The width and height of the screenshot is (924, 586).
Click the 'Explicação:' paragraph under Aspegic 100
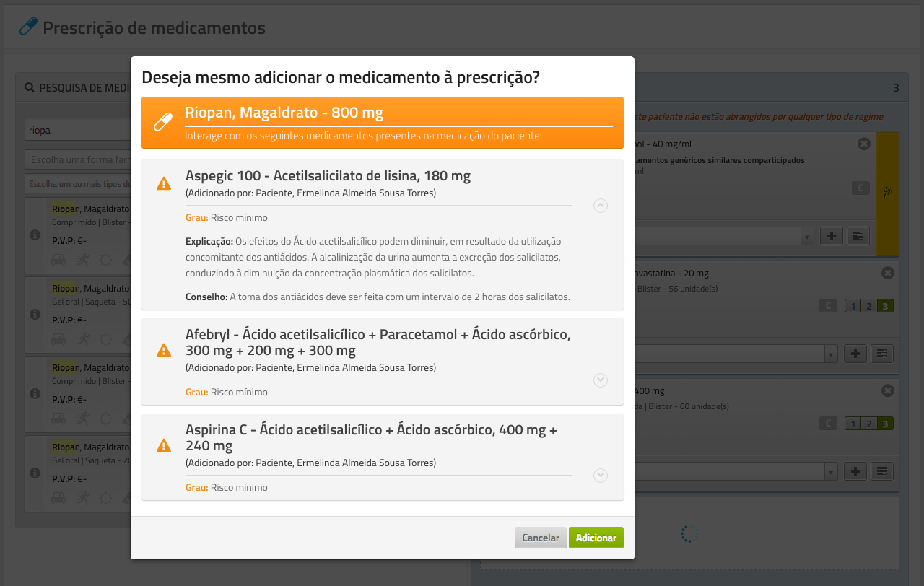374,257
